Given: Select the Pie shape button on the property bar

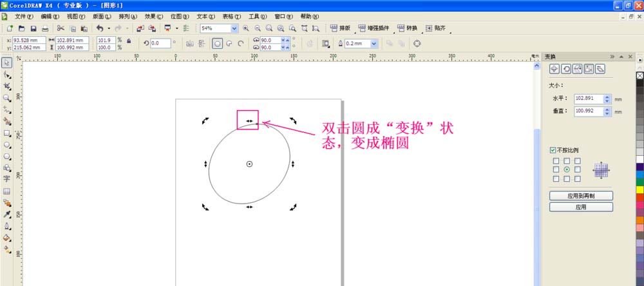Looking at the screenshot, I should point(229,44).
